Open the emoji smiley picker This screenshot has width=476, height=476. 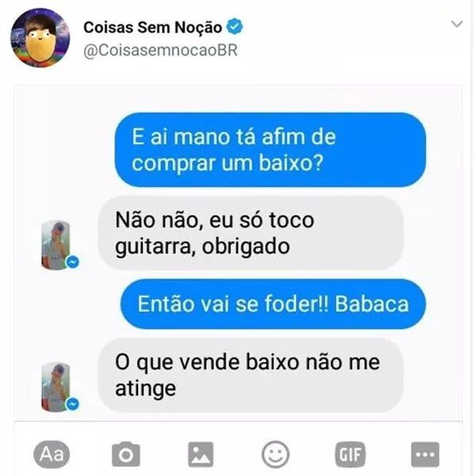tap(275, 455)
